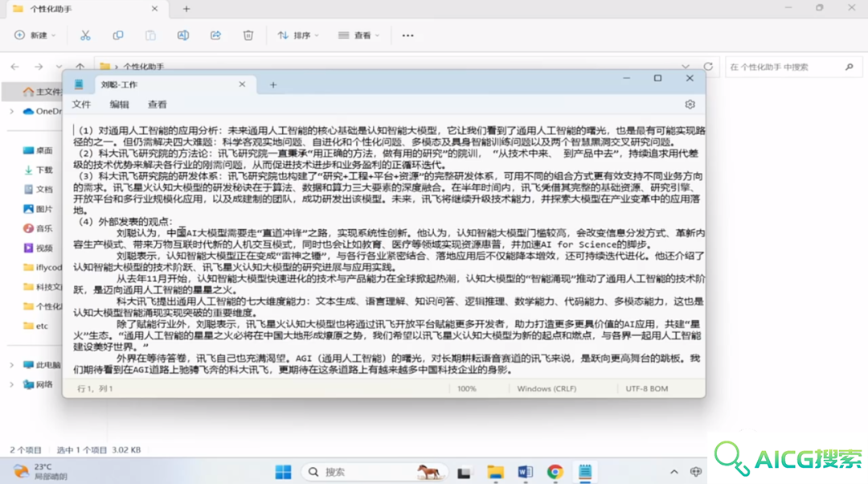Viewport: 868px width, 484px height.
Task: Open the 查看 menu in Notepad
Action: (x=158, y=105)
